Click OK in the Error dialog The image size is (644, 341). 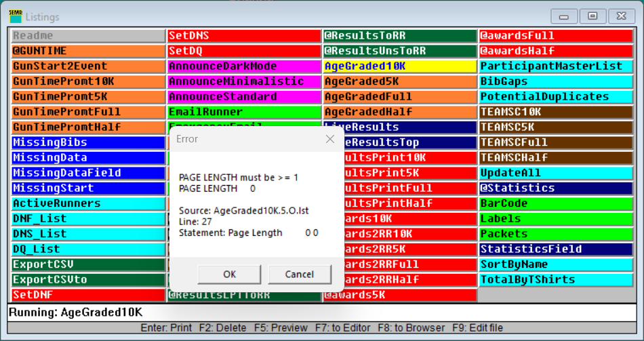[x=229, y=274]
